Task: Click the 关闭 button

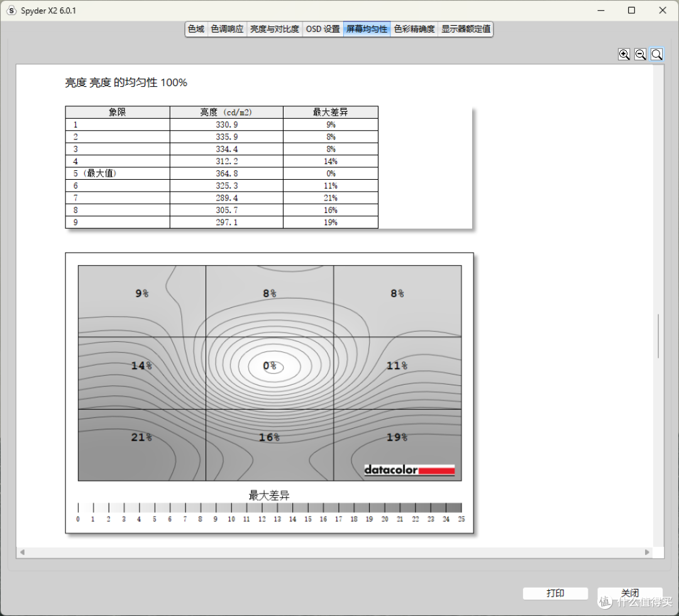Action: click(x=629, y=593)
